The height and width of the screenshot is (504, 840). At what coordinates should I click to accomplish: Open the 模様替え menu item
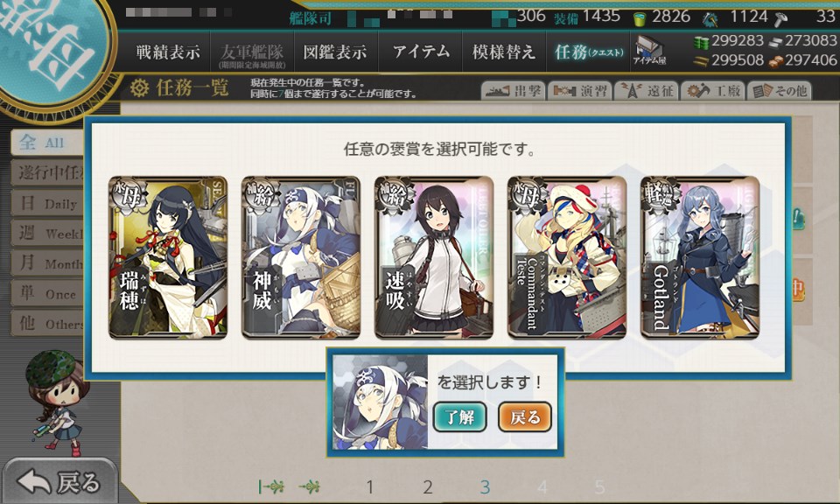tap(504, 52)
